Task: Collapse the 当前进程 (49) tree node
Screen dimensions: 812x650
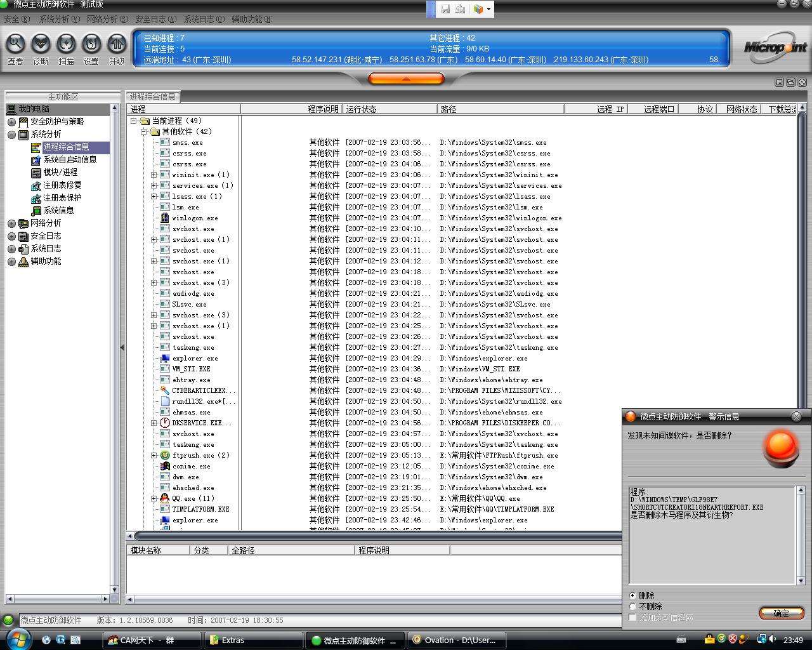Action: pyautogui.click(x=134, y=121)
